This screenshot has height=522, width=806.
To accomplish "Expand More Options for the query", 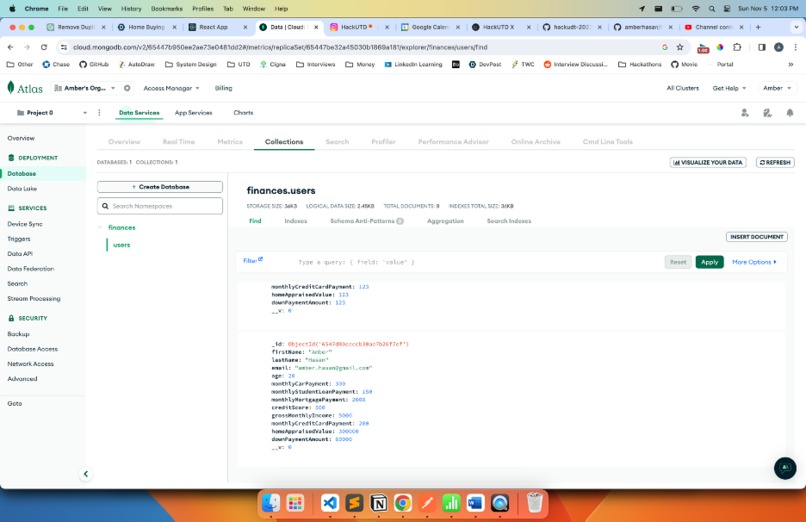I will [x=754, y=262].
